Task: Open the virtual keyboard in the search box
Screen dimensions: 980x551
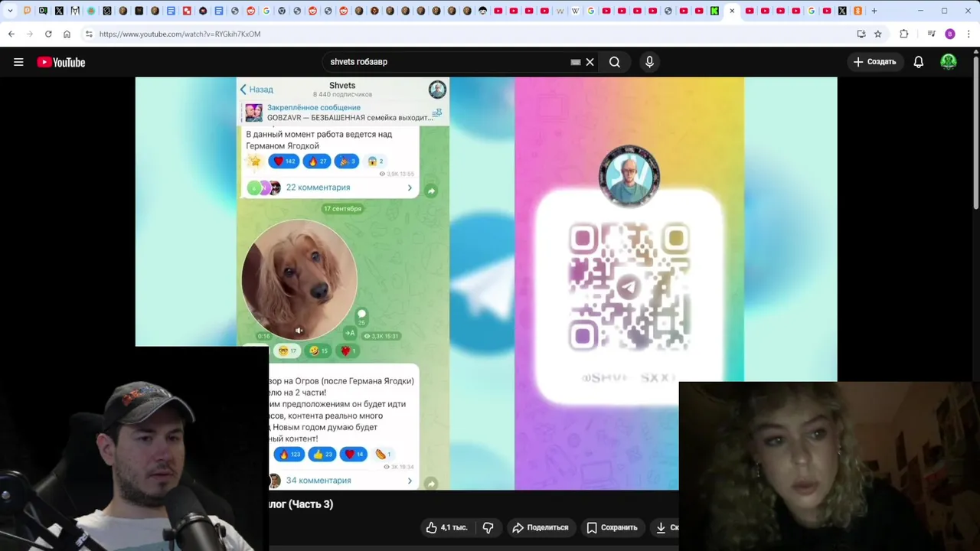Action: click(x=576, y=62)
